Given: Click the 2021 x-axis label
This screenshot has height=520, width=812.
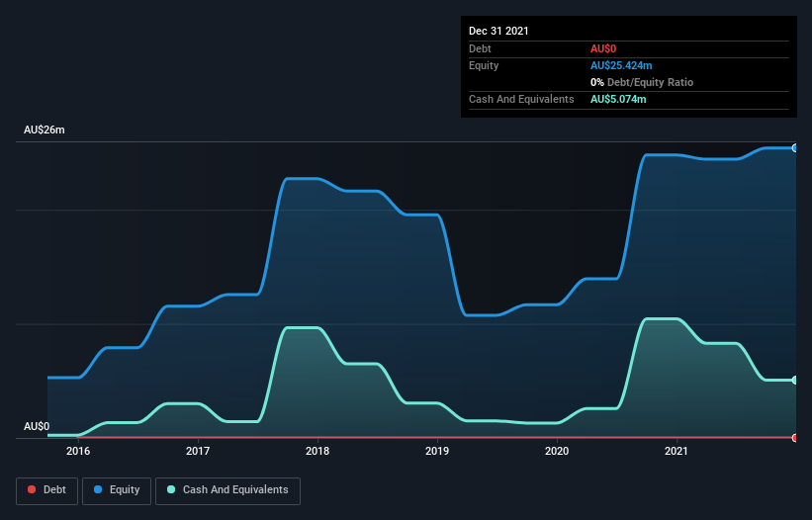Looking at the screenshot, I should [677, 451].
